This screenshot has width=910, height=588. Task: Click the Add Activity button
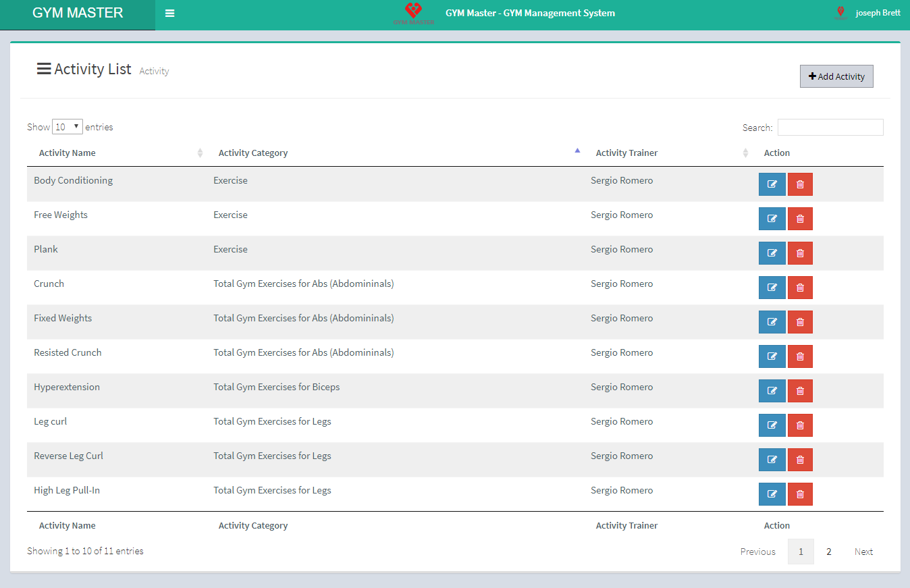click(836, 76)
